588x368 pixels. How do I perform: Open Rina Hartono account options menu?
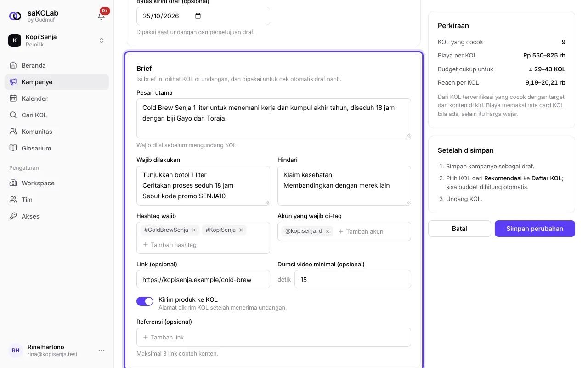[102, 351]
